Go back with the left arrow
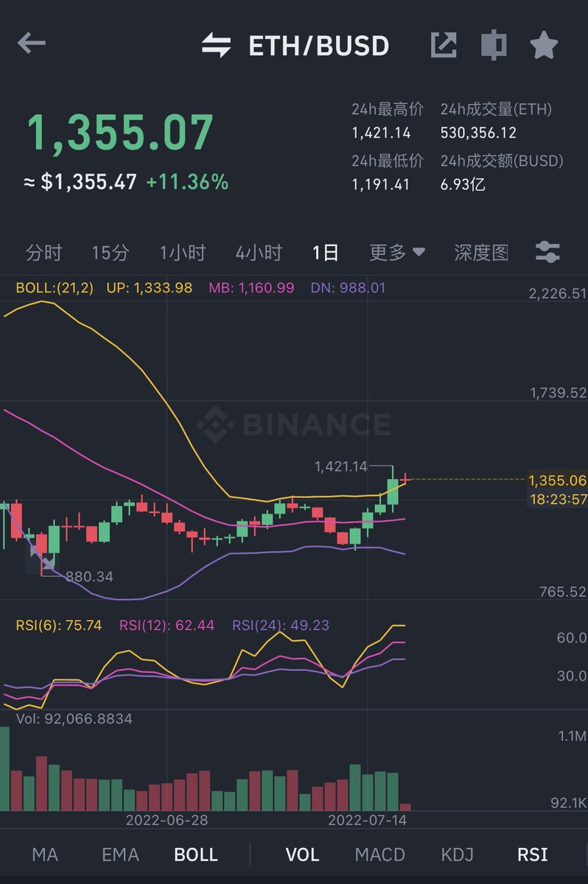Image resolution: width=588 pixels, height=884 pixels. point(32,43)
